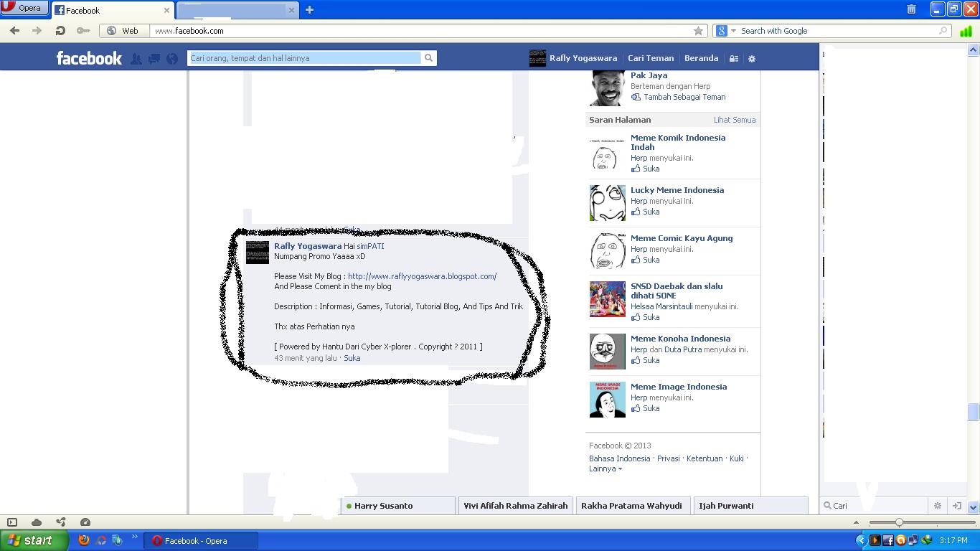Go back with the back arrow
980x551 pixels.
(14, 31)
